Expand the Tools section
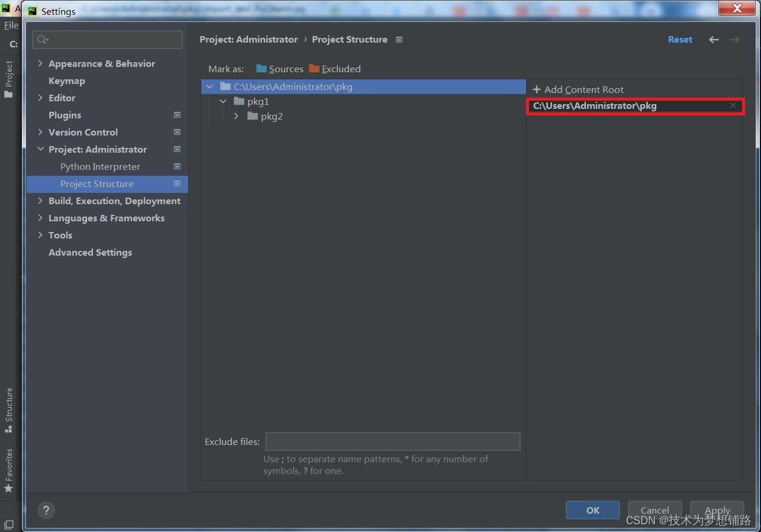761x532 pixels. 40,235
